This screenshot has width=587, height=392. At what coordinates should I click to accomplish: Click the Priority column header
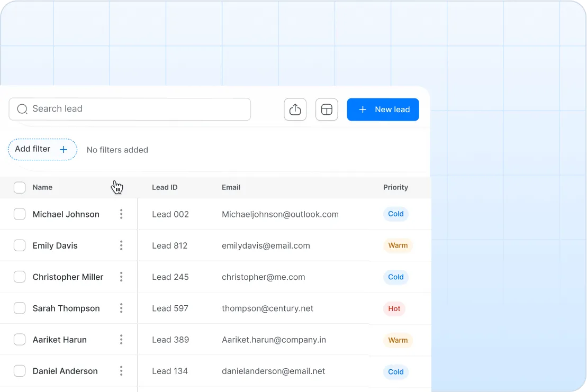point(395,187)
